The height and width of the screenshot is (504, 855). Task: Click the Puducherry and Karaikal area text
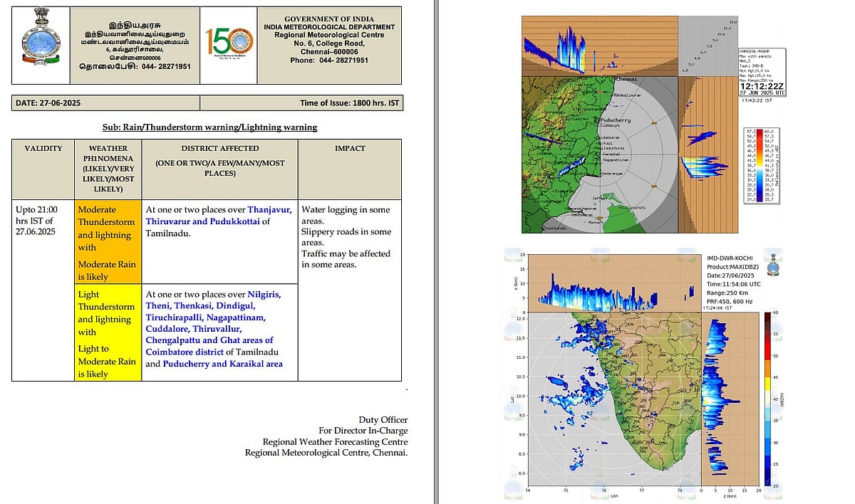click(222, 364)
